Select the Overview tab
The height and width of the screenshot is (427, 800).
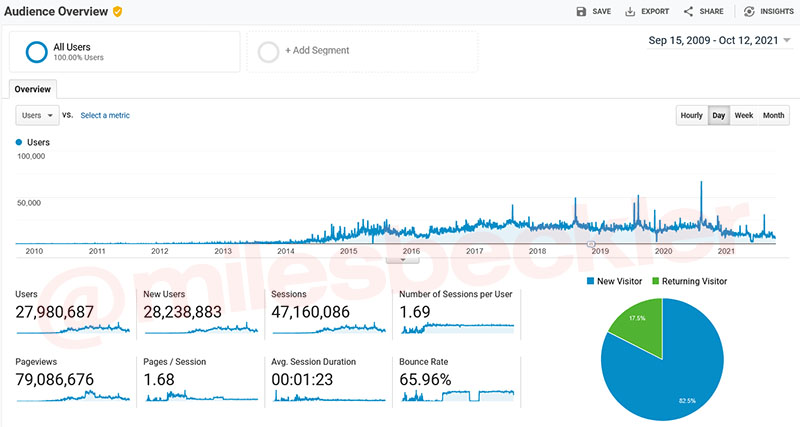click(32, 89)
